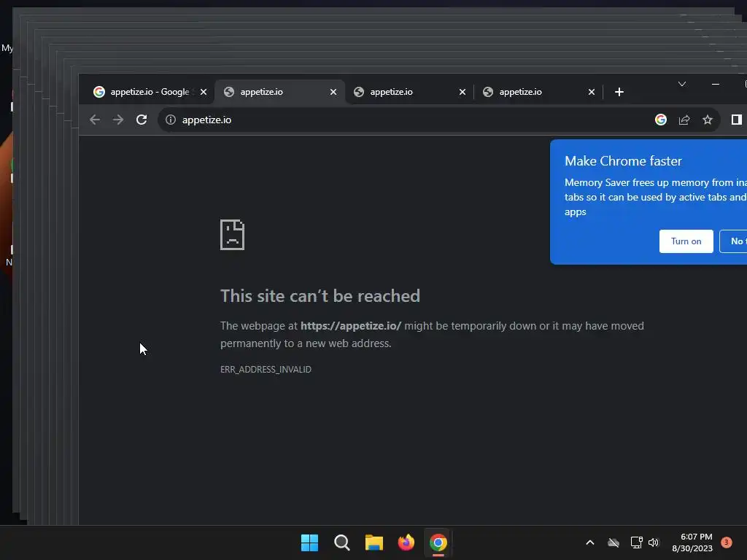Screen dimensions: 747x560
Task: Go forward with the forward arrow
Action: (x=117, y=120)
